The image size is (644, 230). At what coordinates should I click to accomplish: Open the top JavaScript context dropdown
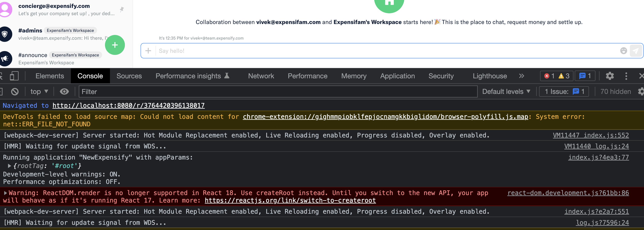coord(39,92)
